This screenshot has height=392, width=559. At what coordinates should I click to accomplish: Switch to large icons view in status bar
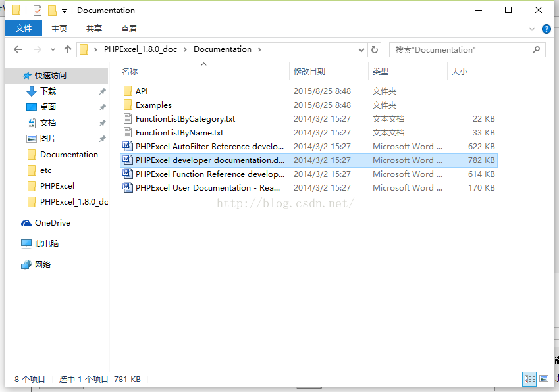(x=544, y=379)
